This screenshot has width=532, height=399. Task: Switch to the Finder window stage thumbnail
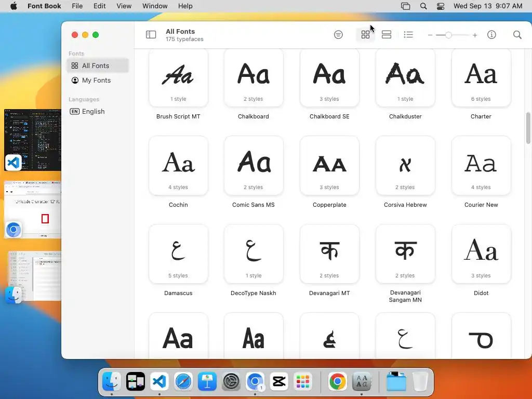(x=34, y=276)
